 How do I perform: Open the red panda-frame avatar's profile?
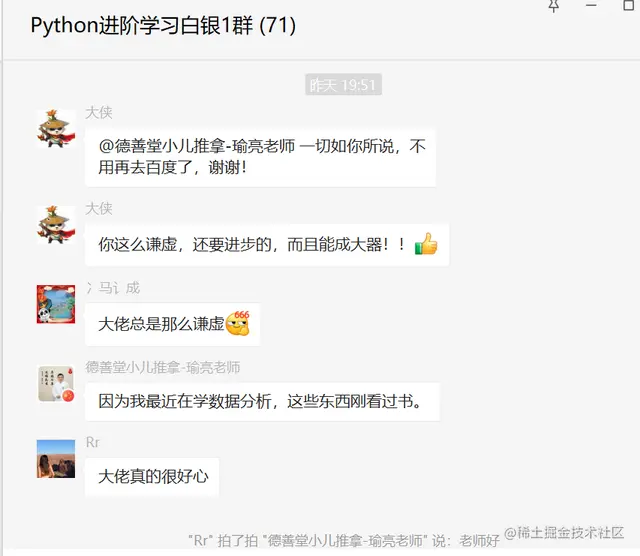56,304
